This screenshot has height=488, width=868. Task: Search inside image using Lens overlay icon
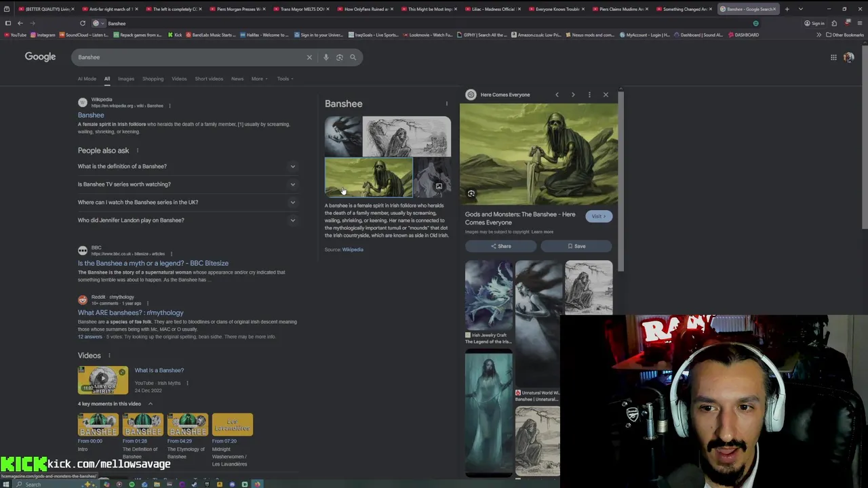point(471,193)
